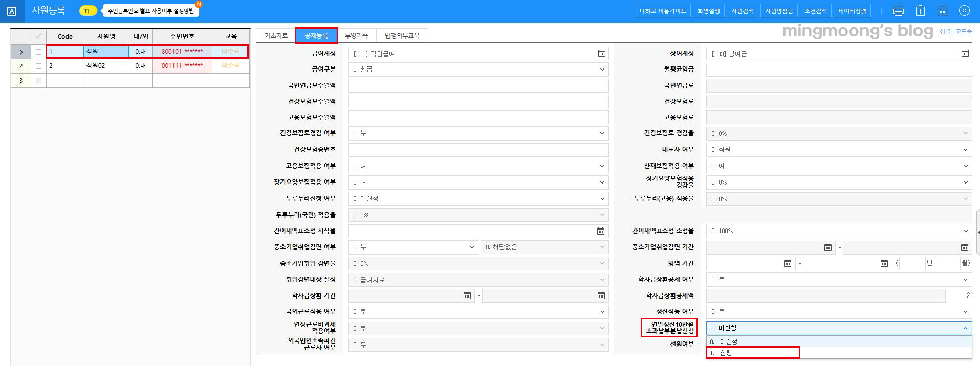
Task: Switch to the 부양가족 tab
Action: click(x=356, y=36)
